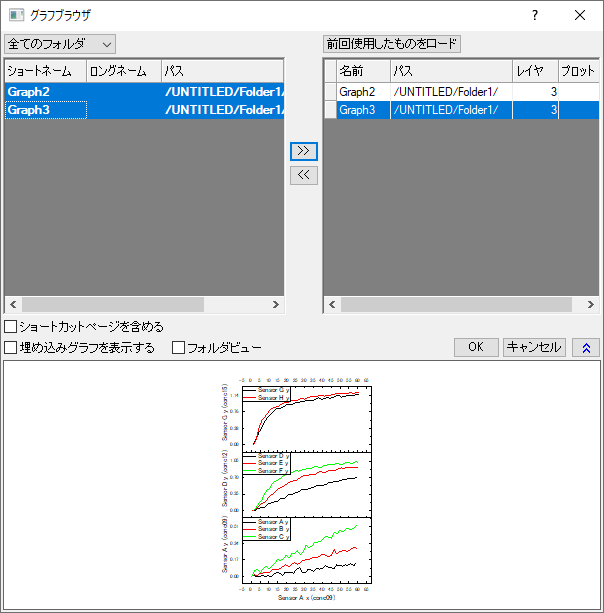This screenshot has width=604, height=613.
Task: Click right list scroll-right arrow
Action: (x=591, y=305)
